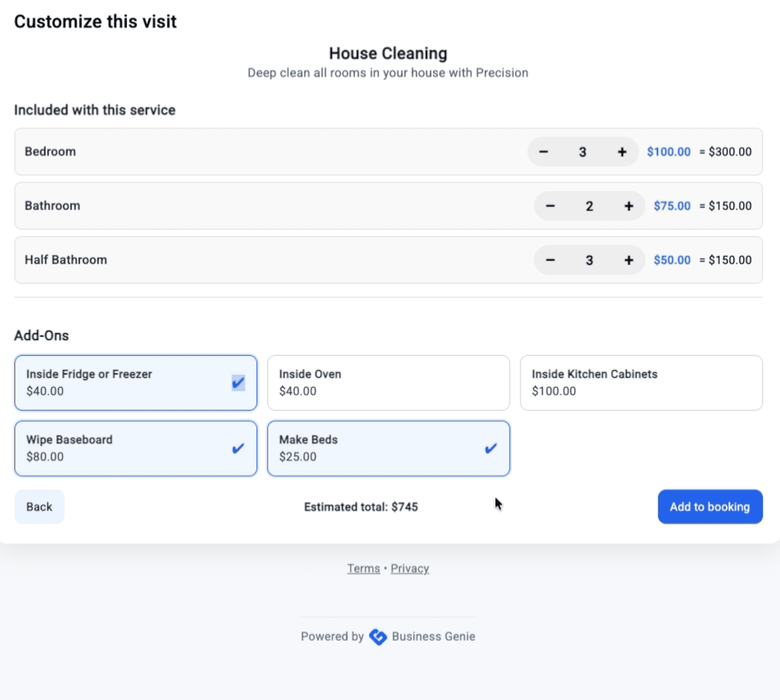Toggle off the Make Beds add-on
This screenshot has height=700, width=780.
click(x=388, y=448)
